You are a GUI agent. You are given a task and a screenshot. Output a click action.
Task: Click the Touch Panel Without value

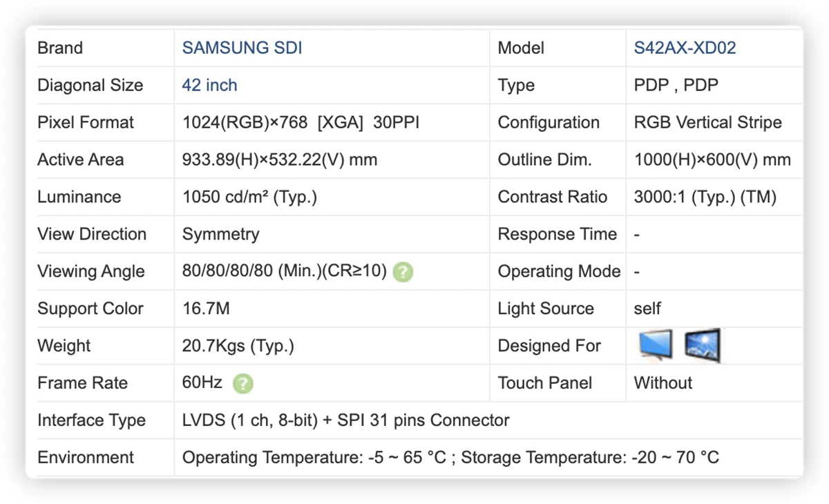pos(663,383)
